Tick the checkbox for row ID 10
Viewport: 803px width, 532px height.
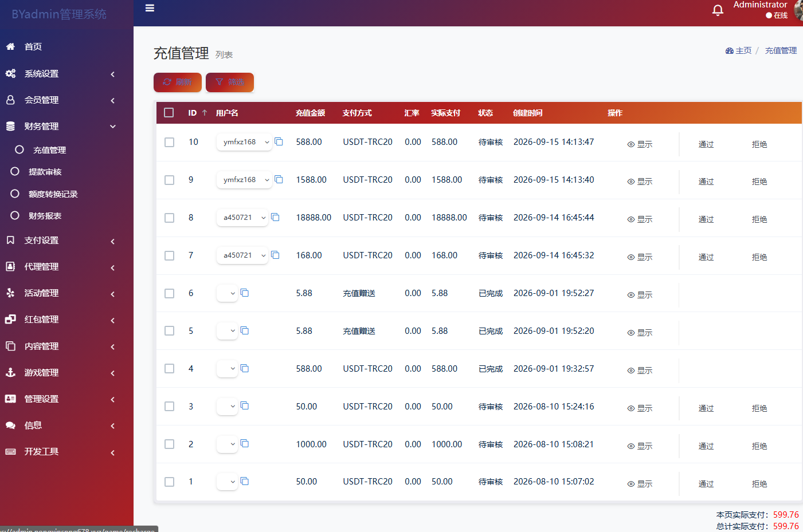[169, 142]
